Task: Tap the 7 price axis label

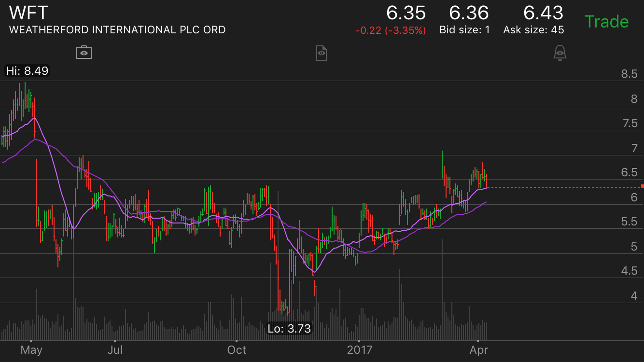Action: pos(634,148)
